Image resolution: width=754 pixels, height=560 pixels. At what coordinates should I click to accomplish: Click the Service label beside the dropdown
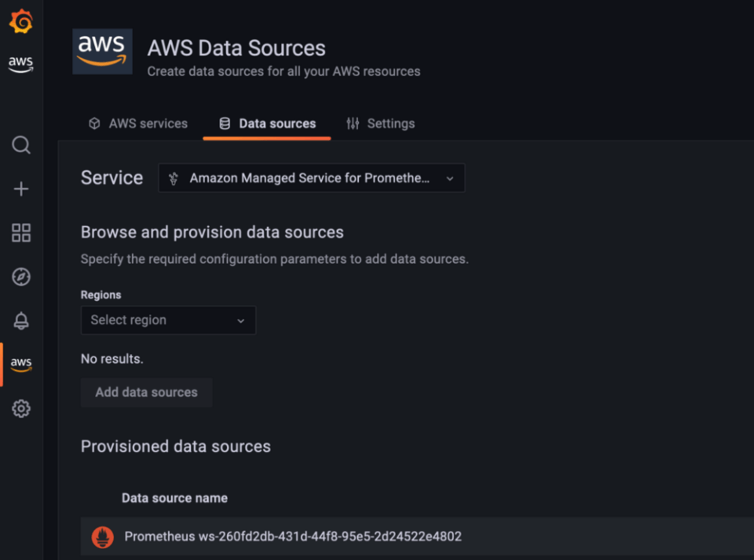[x=112, y=178]
